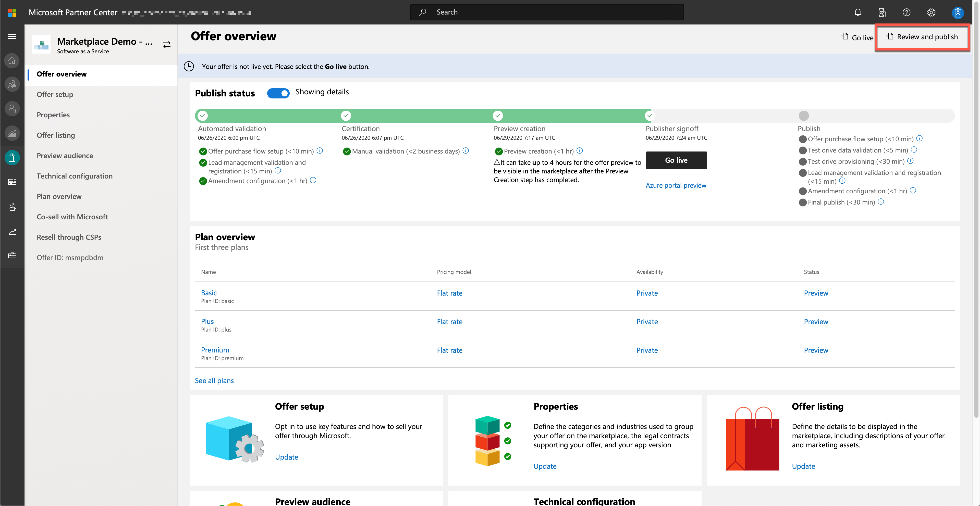Screen dimensions: 980x506
Task: Click info icon beside Final publish
Action: pos(881,202)
